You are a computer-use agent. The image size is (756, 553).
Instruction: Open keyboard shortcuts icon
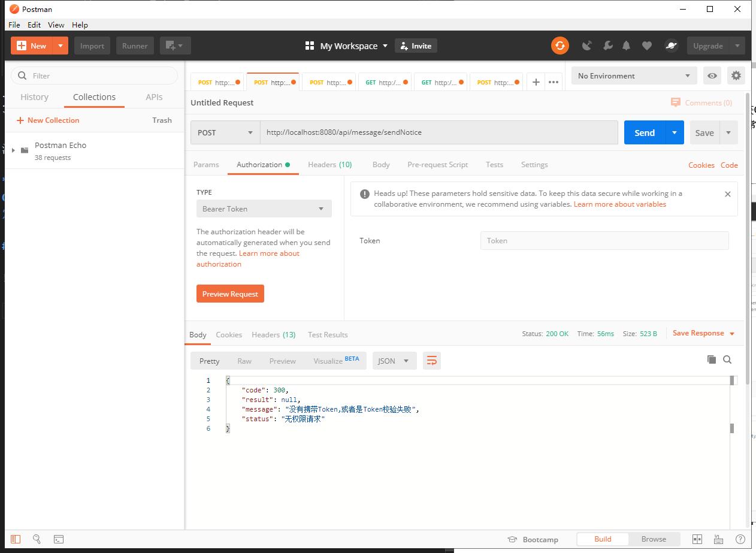(x=718, y=539)
